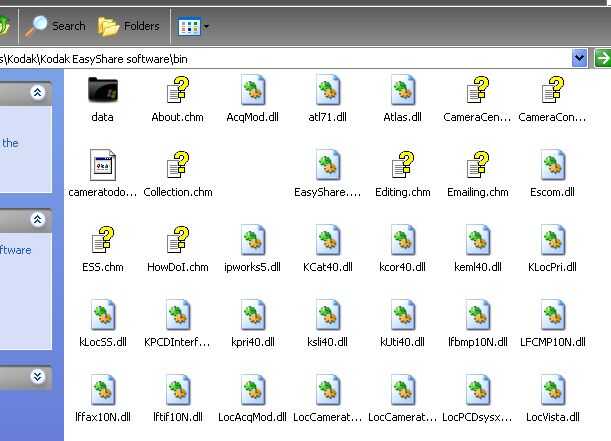Image resolution: width=611 pixels, height=441 pixels.
Task: Select the EasyShare.... file icon
Action: click(x=328, y=165)
